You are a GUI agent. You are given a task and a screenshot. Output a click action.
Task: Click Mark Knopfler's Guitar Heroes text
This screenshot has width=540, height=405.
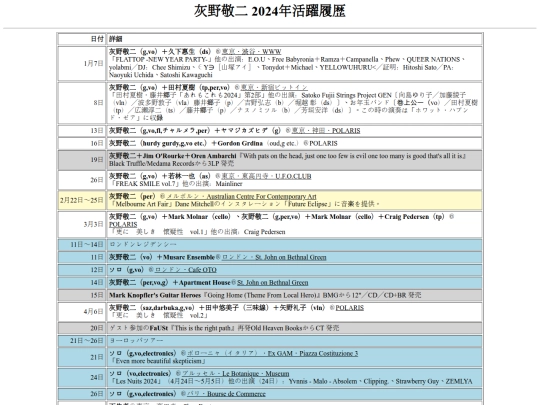pos(155,295)
